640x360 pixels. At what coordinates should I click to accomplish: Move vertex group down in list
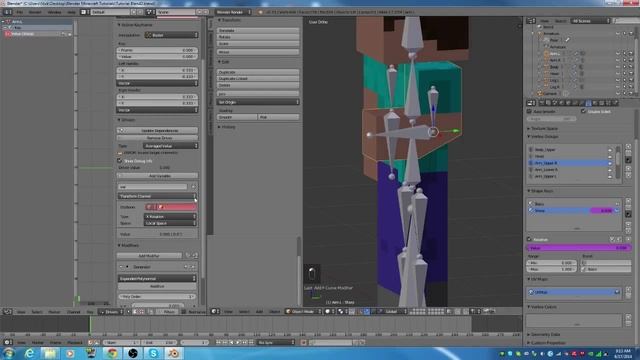pyautogui.click(x=628, y=175)
